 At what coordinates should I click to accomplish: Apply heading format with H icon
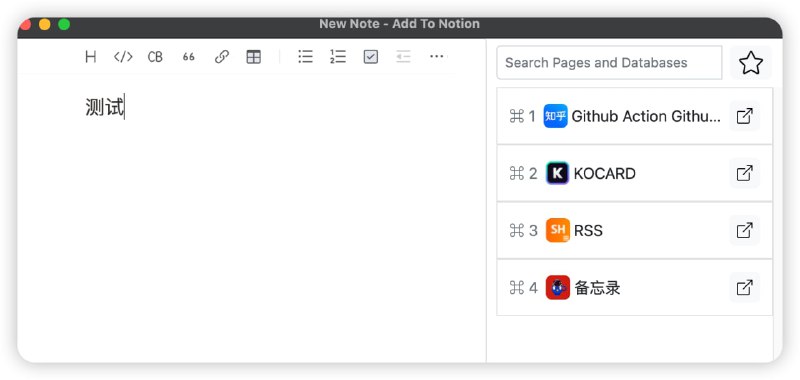pyautogui.click(x=91, y=57)
